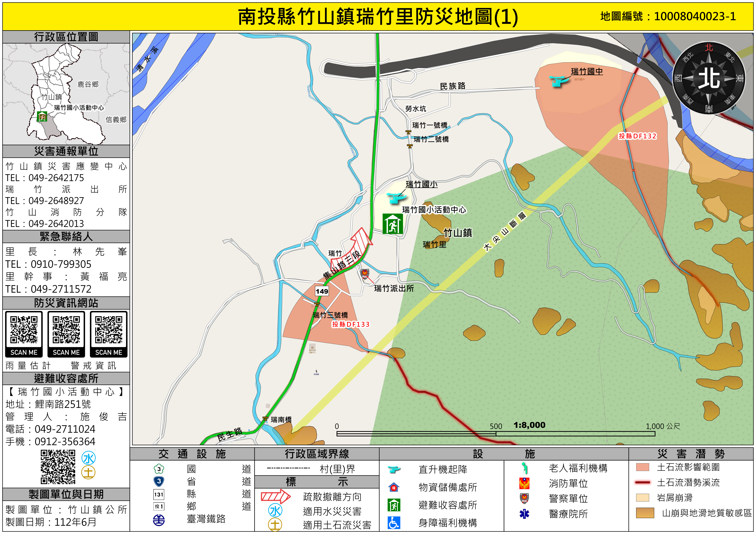Image resolution: width=756 pixels, height=534 pixels.
Task: Click the debris flow range color swatch
Action: coord(642,467)
